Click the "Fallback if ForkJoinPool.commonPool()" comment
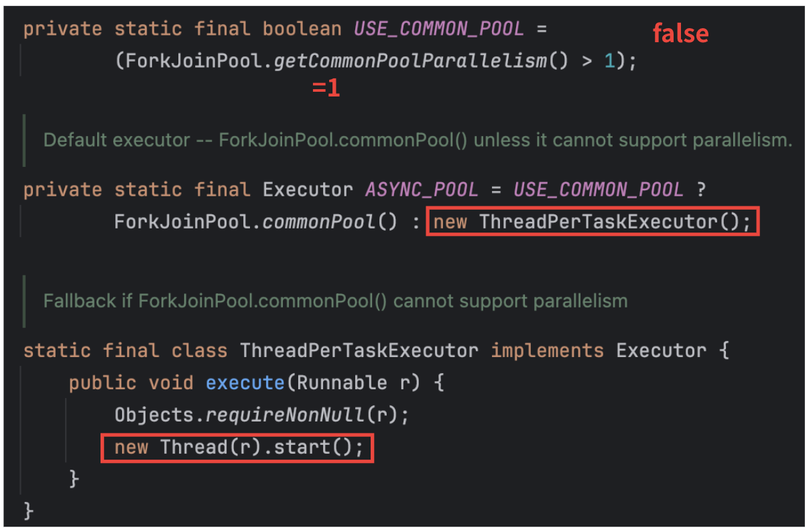 (x=335, y=301)
